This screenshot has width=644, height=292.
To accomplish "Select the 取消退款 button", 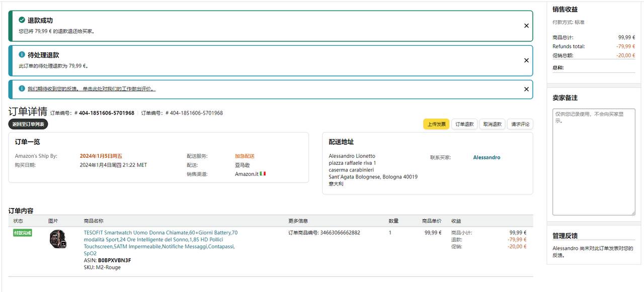I will [493, 124].
